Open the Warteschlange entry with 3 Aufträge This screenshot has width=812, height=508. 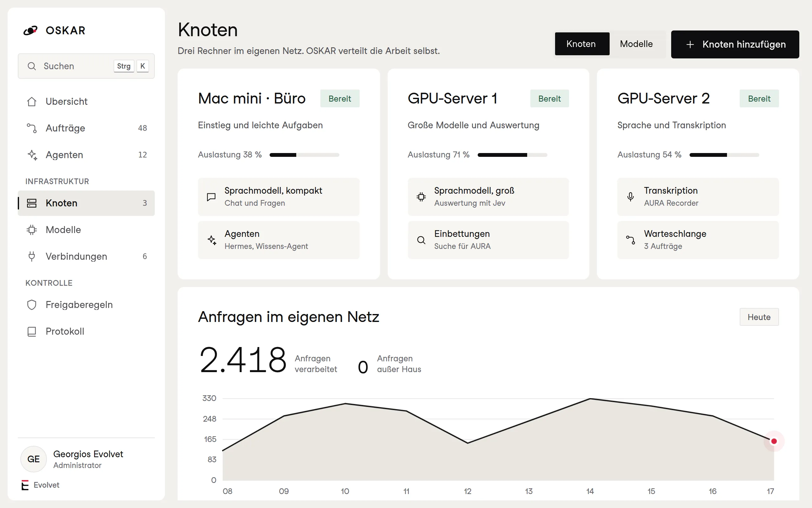tap(698, 240)
